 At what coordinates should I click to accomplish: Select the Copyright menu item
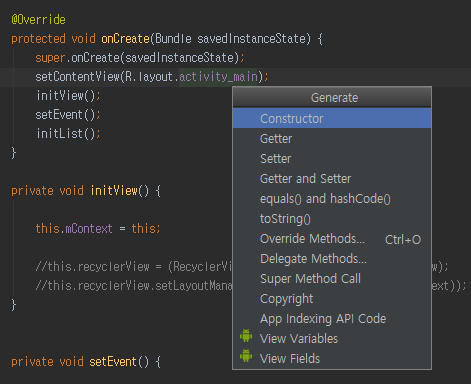click(332, 299)
